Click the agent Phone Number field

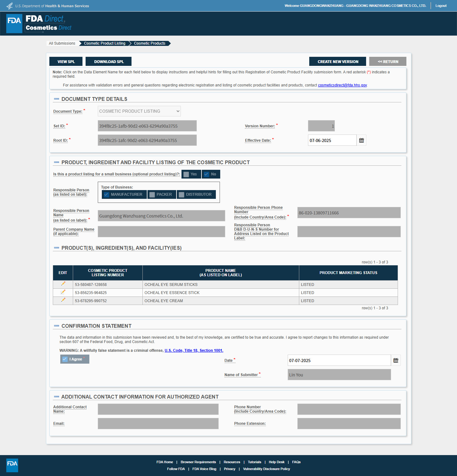click(349, 409)
